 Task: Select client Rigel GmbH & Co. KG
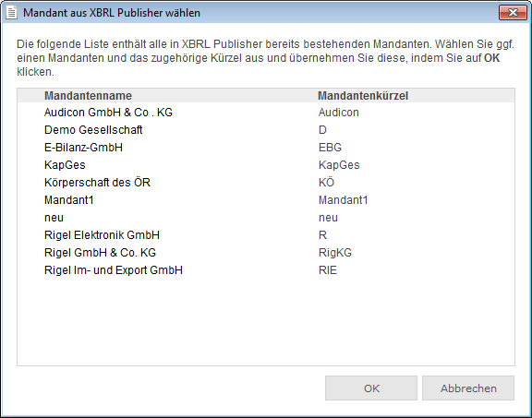click(100, 253)
